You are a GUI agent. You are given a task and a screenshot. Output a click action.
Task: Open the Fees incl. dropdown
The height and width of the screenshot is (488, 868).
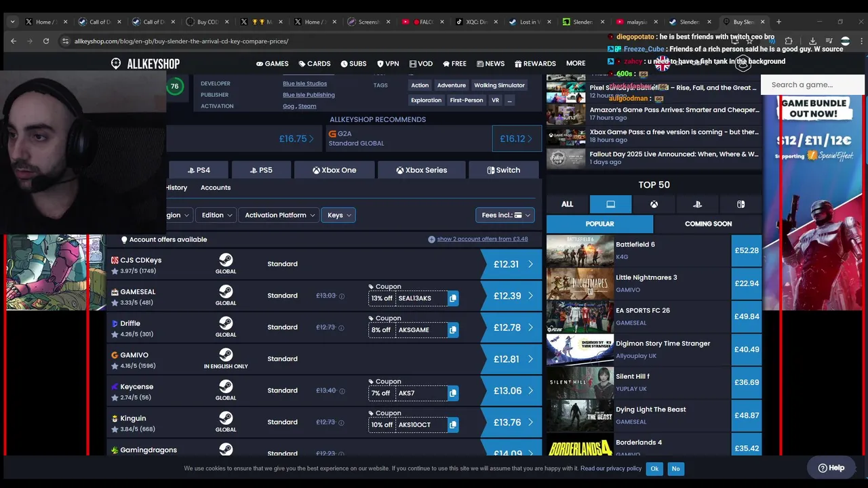point(505,215)
